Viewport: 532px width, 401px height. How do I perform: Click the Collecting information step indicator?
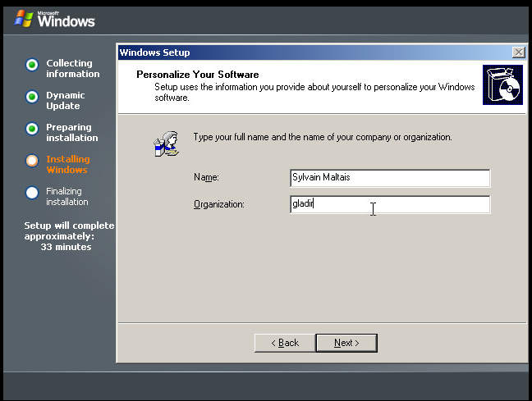pos(32,65)
